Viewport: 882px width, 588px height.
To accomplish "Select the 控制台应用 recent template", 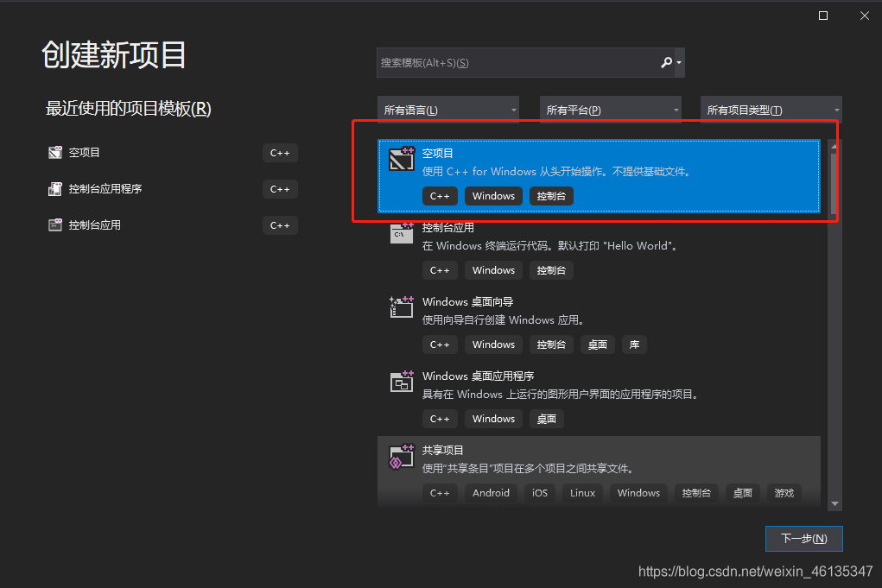I will (x=95, y=224).
